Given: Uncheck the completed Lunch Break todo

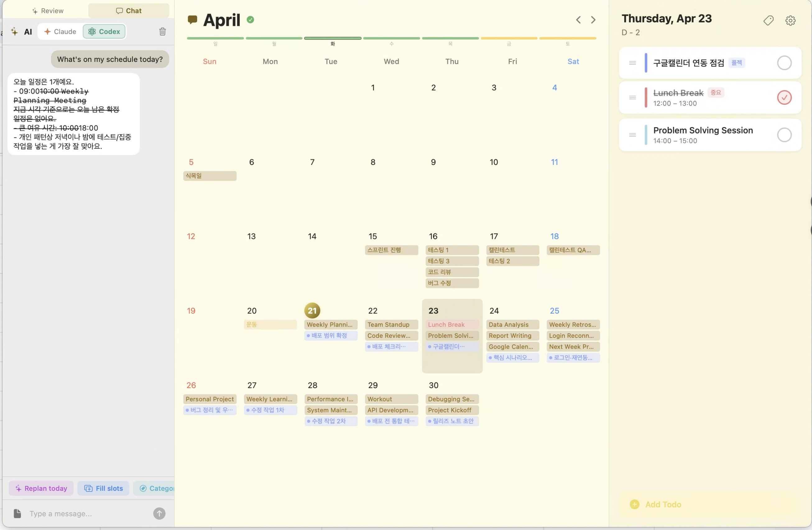Looking at the screenshot, I should click(x=784, y=98).
